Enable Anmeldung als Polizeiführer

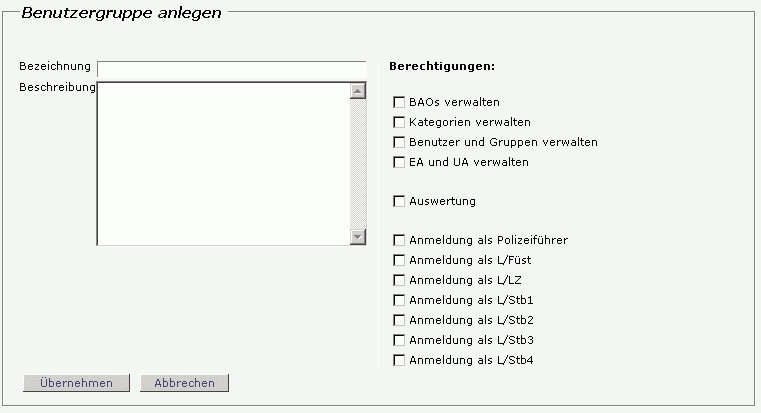(x=399, y=240)
